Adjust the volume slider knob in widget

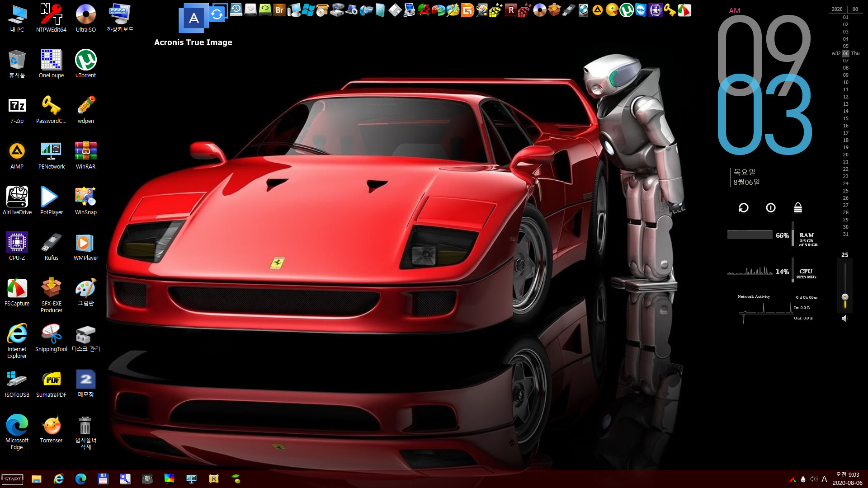(x=844, y=297)
